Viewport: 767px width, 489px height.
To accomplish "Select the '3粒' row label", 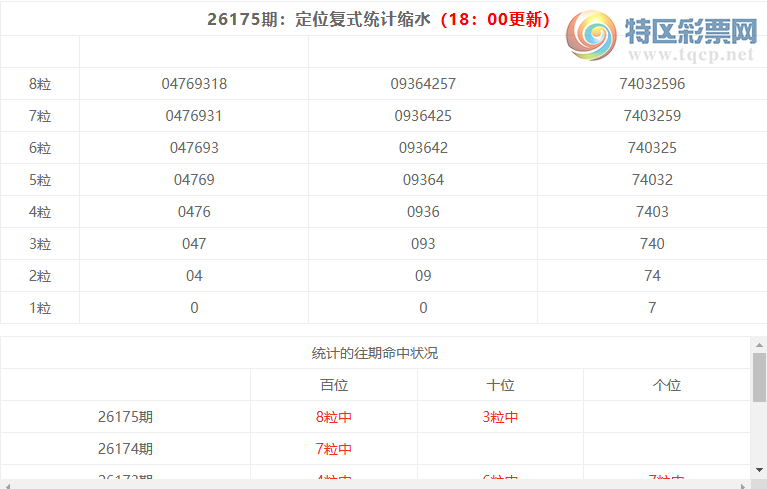I will 40,244.
